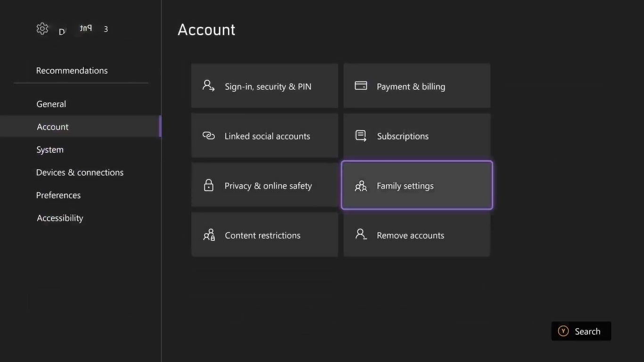Switch to Preferences category
The image size is (644, 362).
[58, 195]
